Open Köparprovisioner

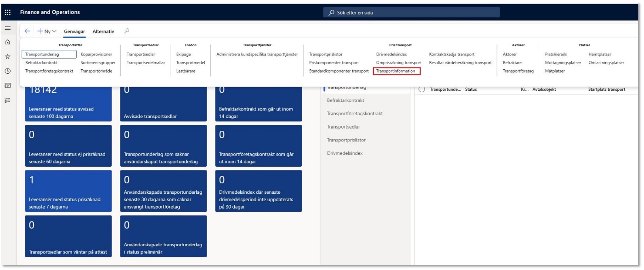[96, 54]
